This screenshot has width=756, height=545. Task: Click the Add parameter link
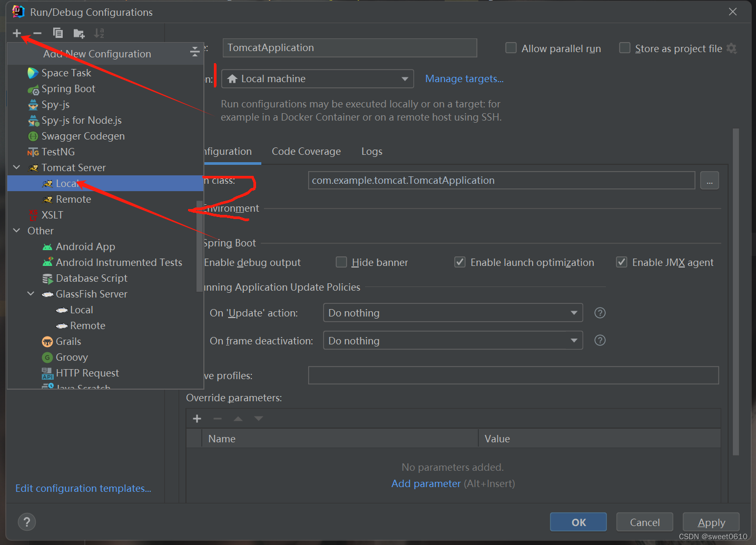click(426, 483)
